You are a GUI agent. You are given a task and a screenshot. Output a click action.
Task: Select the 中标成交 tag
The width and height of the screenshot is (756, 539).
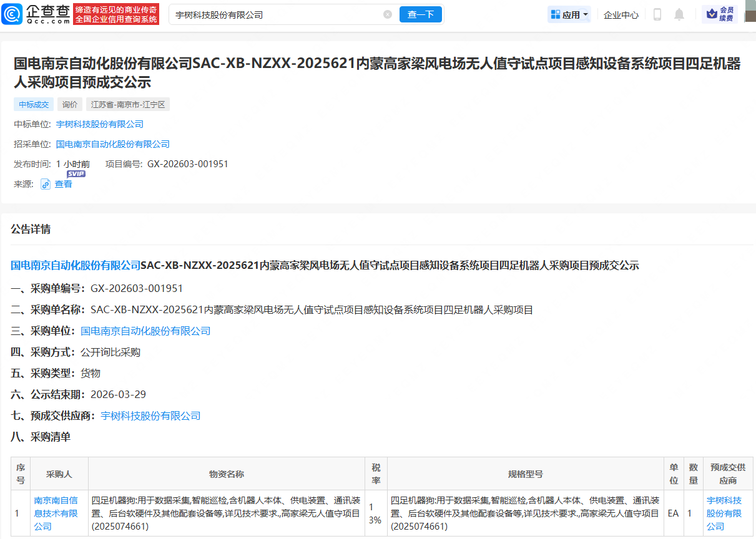point(32,104)
